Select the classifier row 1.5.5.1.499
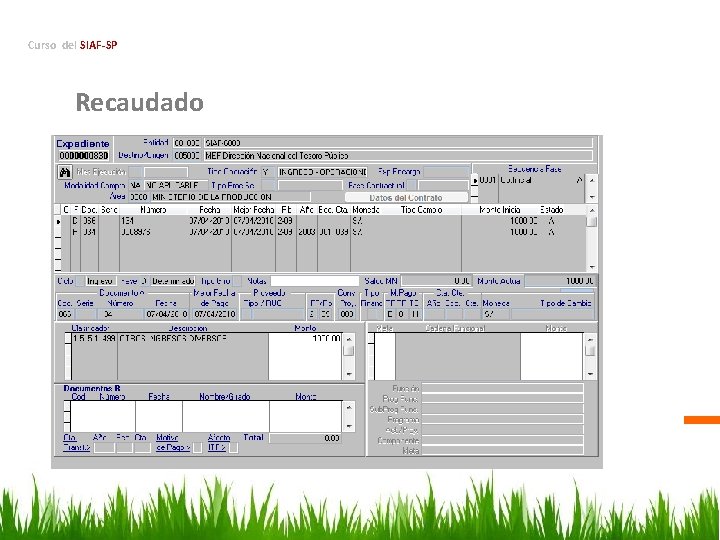 (x=207, y=338)
